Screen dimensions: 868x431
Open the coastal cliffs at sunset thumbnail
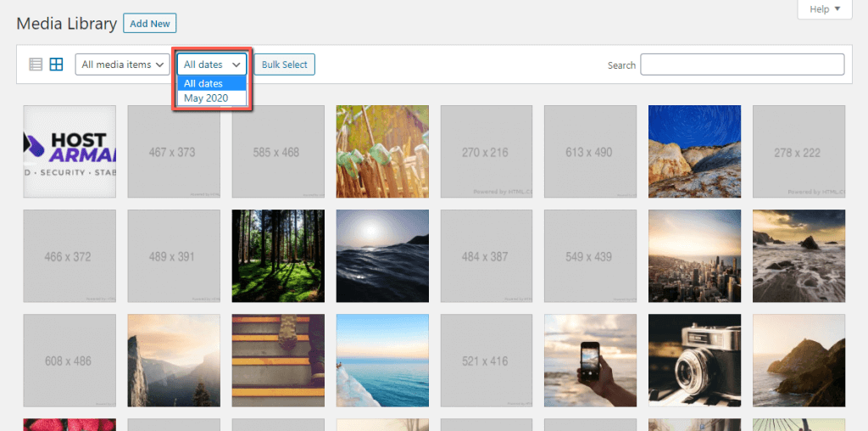[798, 361]
